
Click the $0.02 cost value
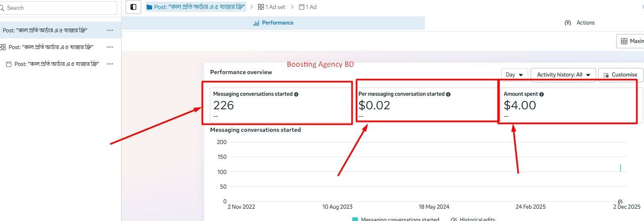tap(374, 105)
